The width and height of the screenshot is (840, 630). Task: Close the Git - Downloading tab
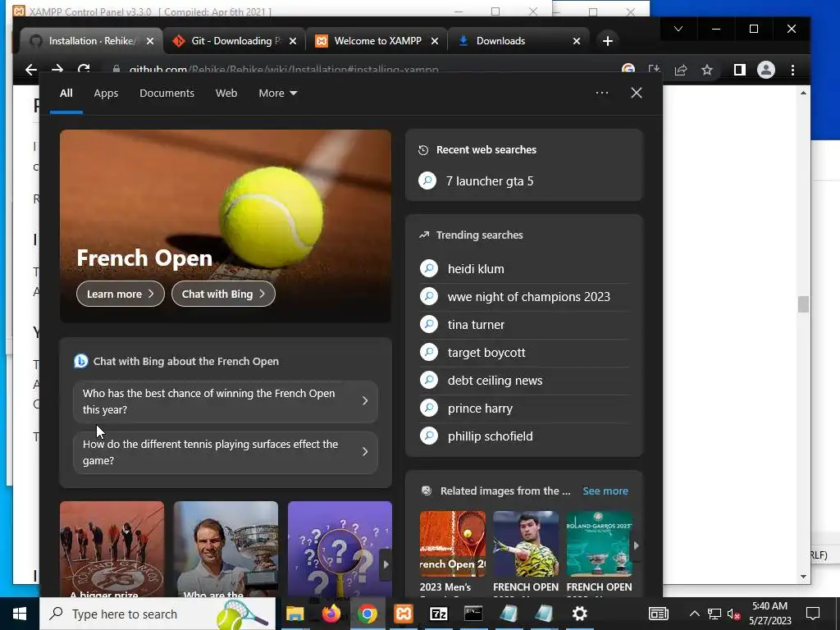[x=293, y=41]
